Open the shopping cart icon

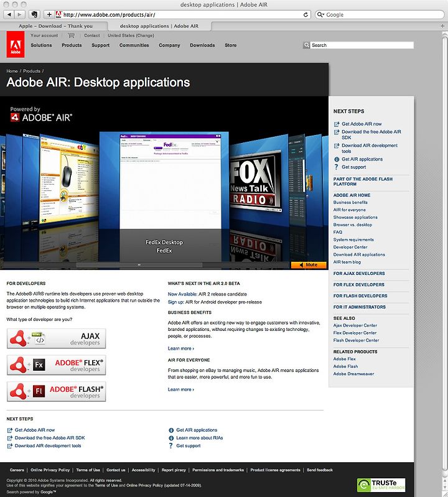click(71, 35)
